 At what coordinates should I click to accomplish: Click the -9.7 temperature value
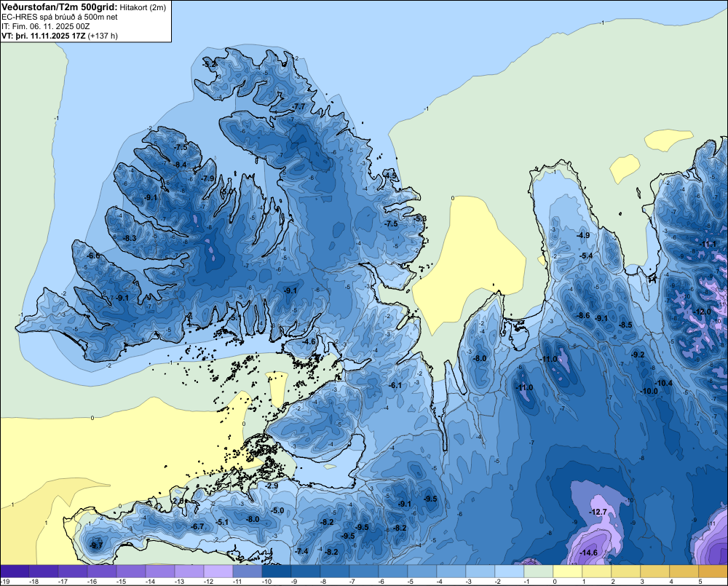(96, 546)
